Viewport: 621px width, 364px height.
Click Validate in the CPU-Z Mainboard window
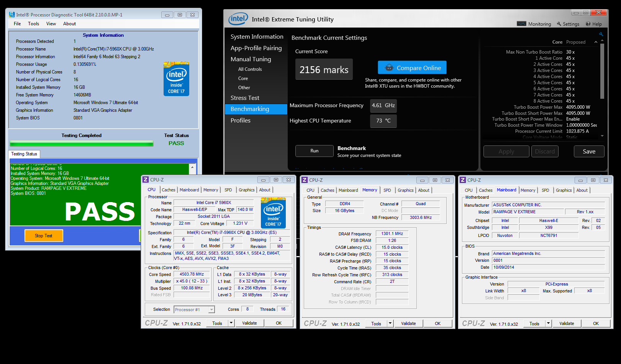point(567,323)
